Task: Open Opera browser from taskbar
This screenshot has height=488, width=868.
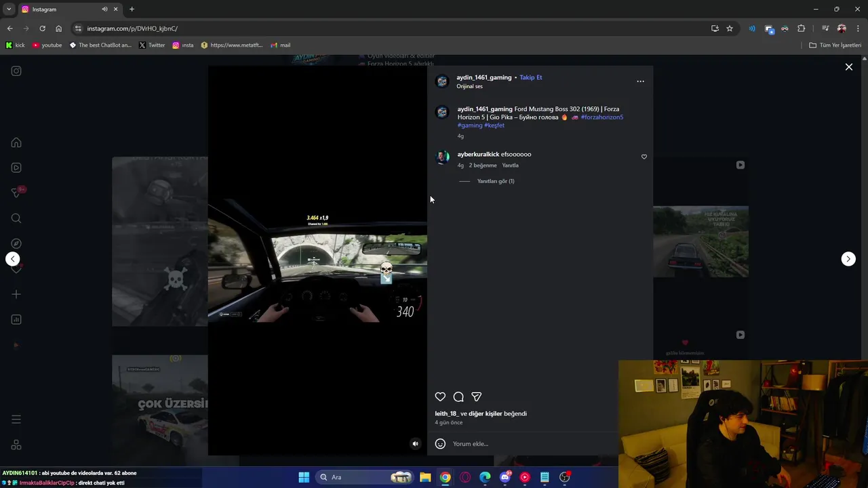Action: 465,477
